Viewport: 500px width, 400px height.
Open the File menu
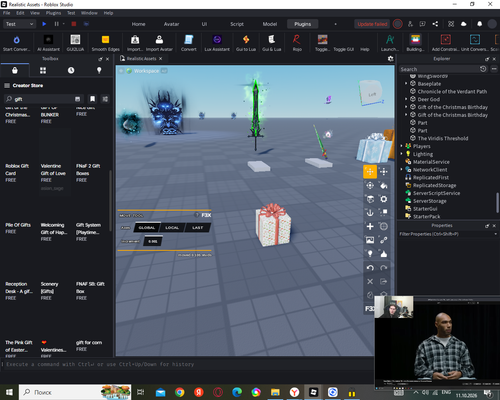tap(7, 13)
